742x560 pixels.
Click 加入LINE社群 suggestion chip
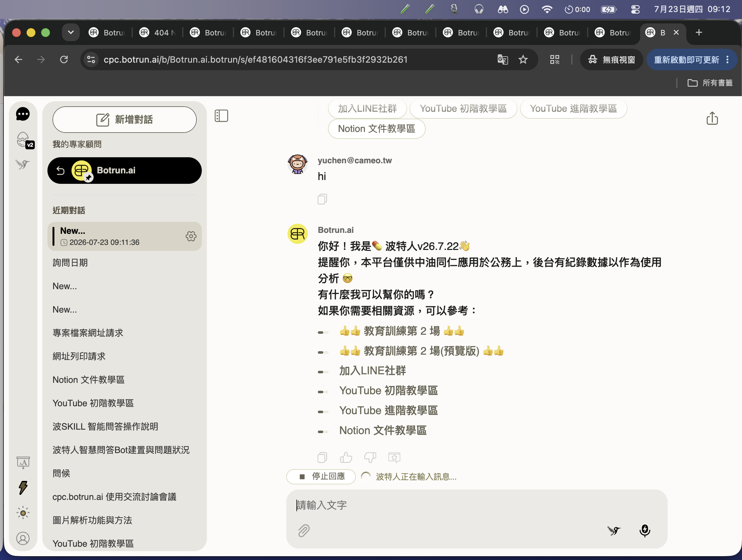[x=367, y=109]
